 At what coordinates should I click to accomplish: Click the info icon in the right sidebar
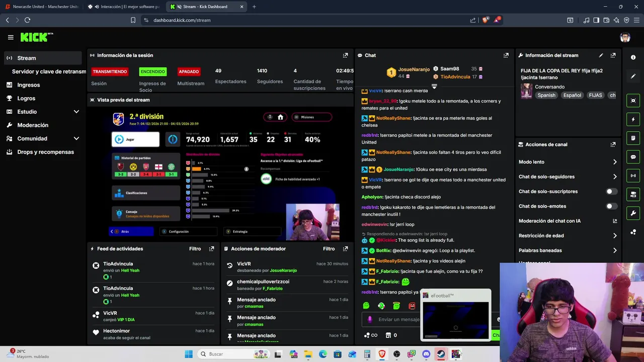pos(633,57)
